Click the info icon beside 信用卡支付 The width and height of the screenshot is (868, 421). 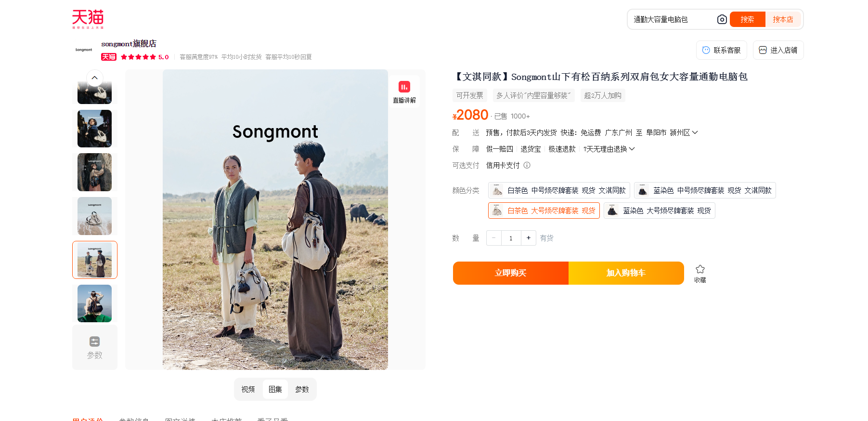coord(527,165)
